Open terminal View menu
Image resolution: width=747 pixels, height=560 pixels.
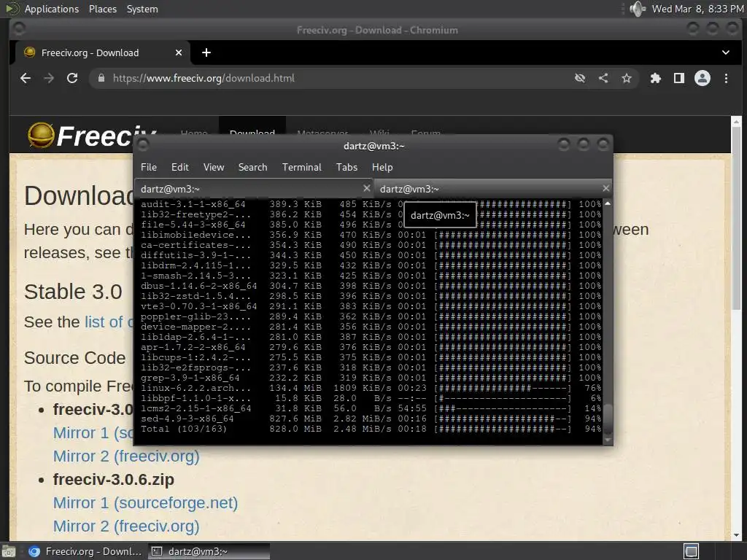(214, 167)
